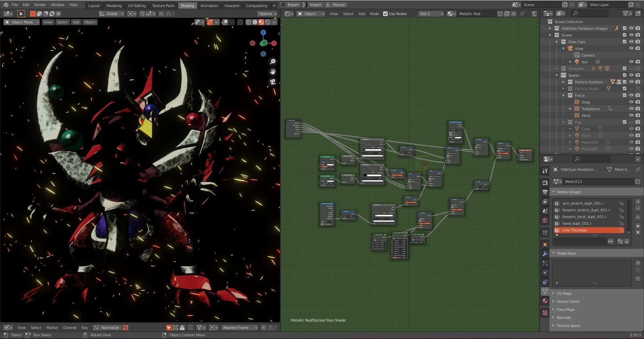The height and width of the screenshot is (339, 644).
Task: Click the pin icon in properties header
Action: point(638,170)
